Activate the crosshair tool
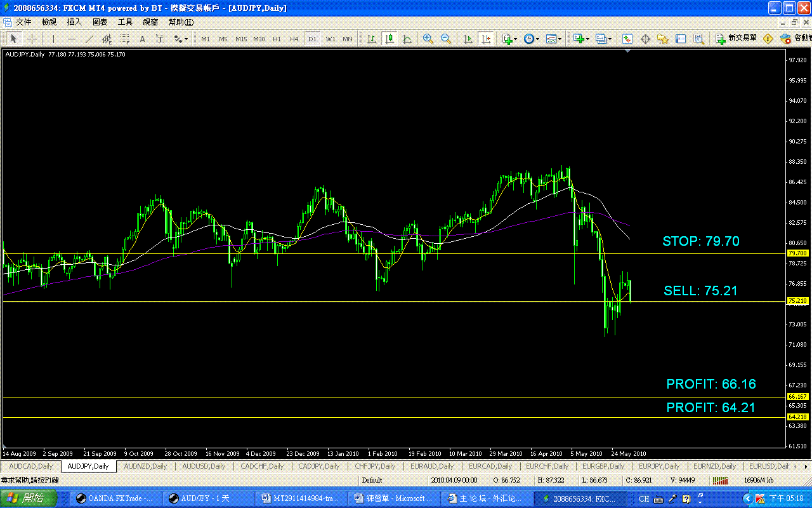The image size is (812, 508). point(32,39)
